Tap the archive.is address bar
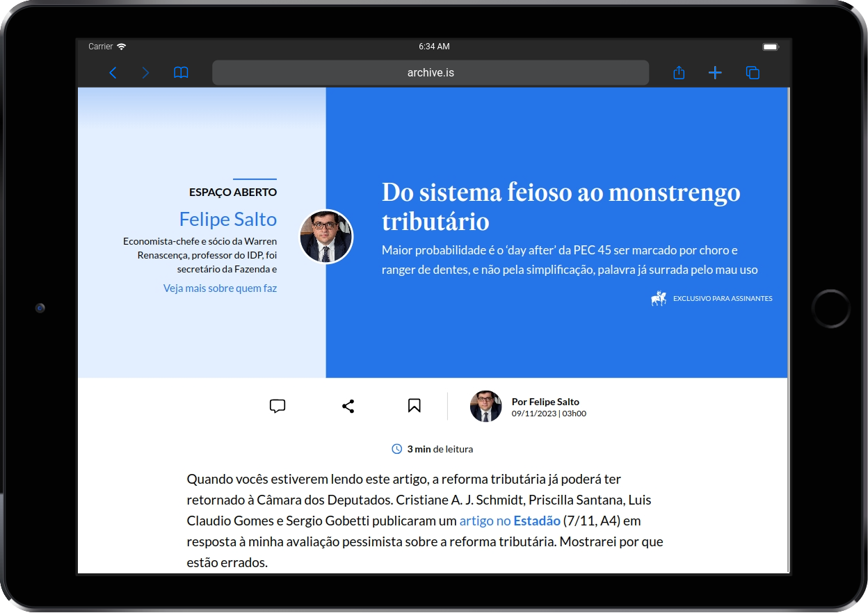Viewport: 868px width, 613px height. click(431, 72)
